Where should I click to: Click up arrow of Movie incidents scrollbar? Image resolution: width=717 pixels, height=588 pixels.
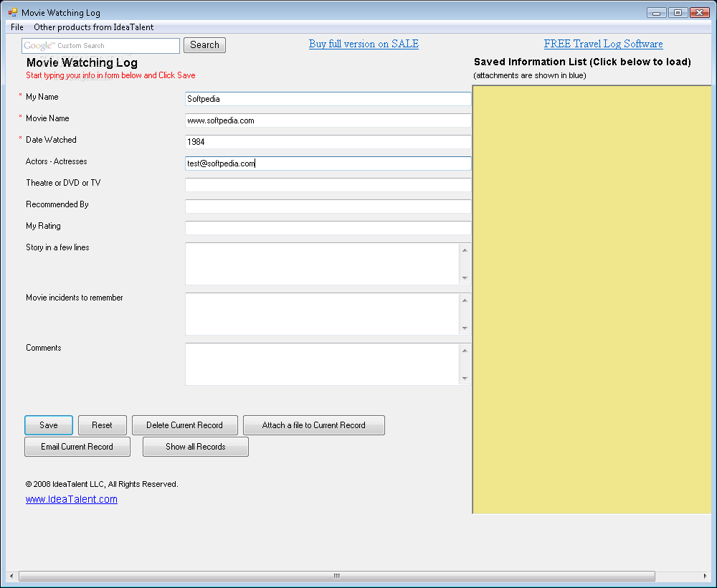tap(465, 300)
